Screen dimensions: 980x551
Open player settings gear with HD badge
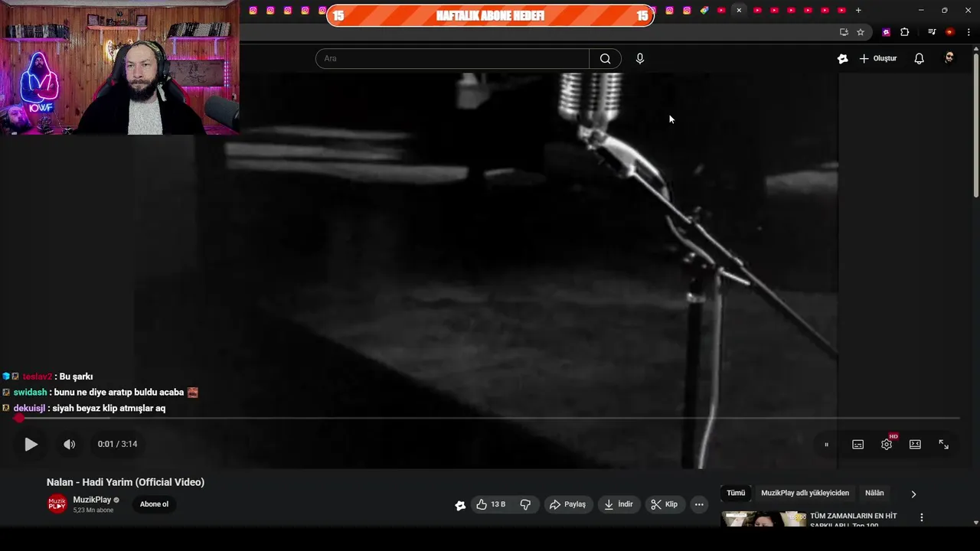[x=887, y=443]
